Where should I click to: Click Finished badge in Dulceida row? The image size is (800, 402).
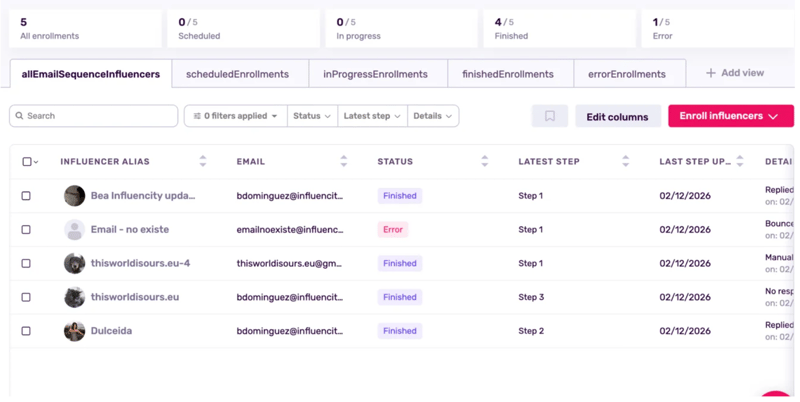click(x=399, y=331)
